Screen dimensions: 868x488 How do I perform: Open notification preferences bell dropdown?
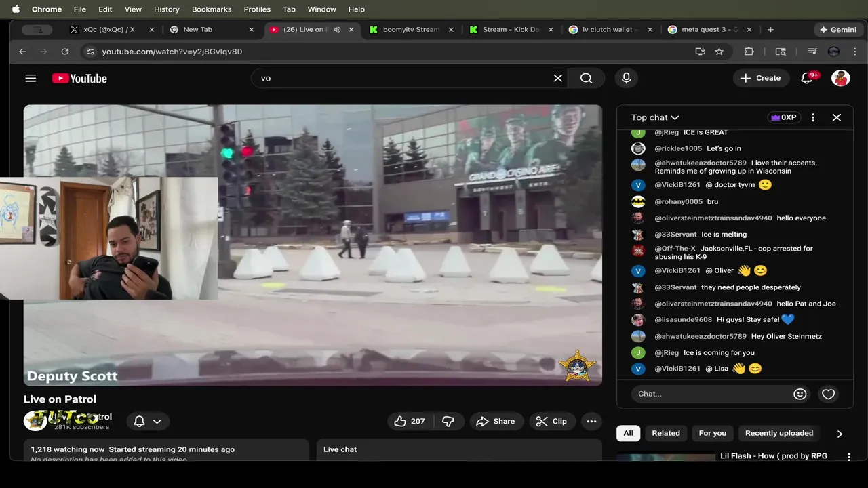pos(148,421)
